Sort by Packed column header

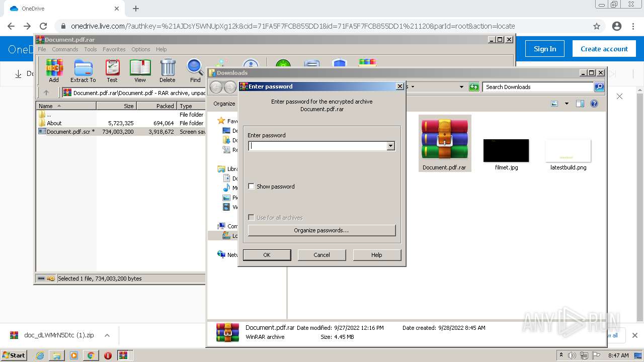pyautogui.click(x=157, y=106)
